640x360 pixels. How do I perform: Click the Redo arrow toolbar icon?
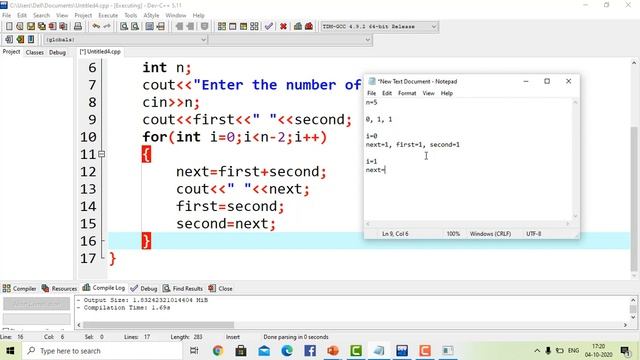pyautogui.click(x=107, y=27)
